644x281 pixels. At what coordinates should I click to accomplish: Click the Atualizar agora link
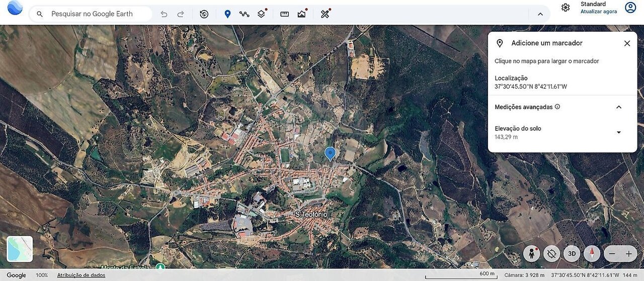[x=598, y=12]
